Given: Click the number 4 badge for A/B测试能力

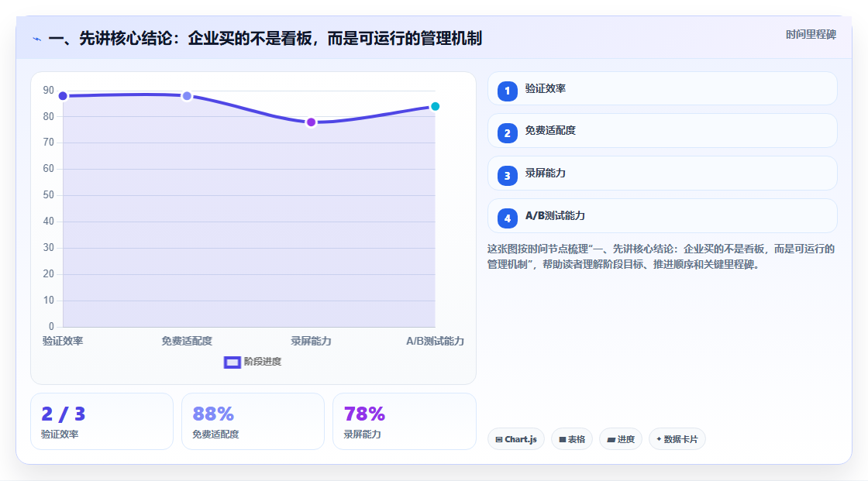Looking at the screenshot, I should pos(507,218).
